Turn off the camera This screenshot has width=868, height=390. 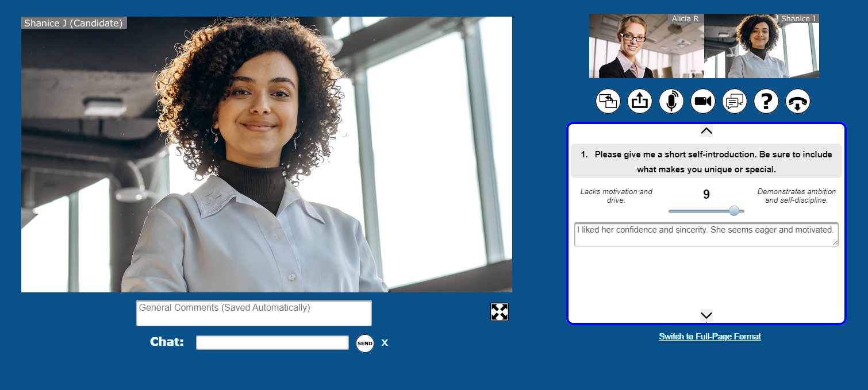point(702,101)
